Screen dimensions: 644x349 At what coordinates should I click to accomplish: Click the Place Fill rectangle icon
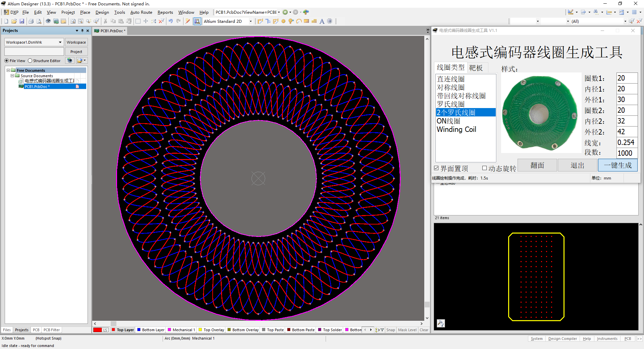307,21
